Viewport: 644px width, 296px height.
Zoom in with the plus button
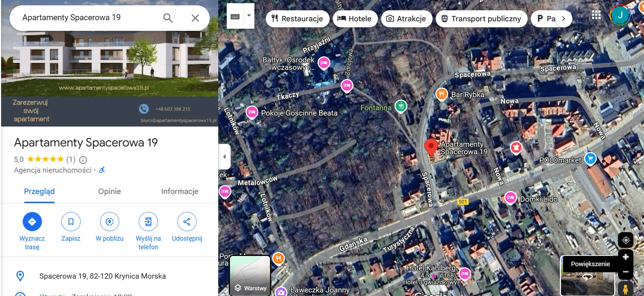(626, 257)
